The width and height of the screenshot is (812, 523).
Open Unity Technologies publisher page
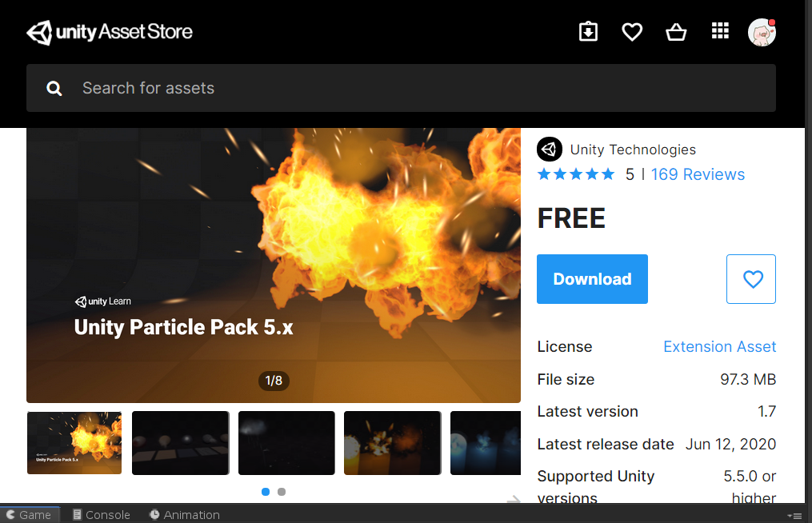tap(633, 150)
